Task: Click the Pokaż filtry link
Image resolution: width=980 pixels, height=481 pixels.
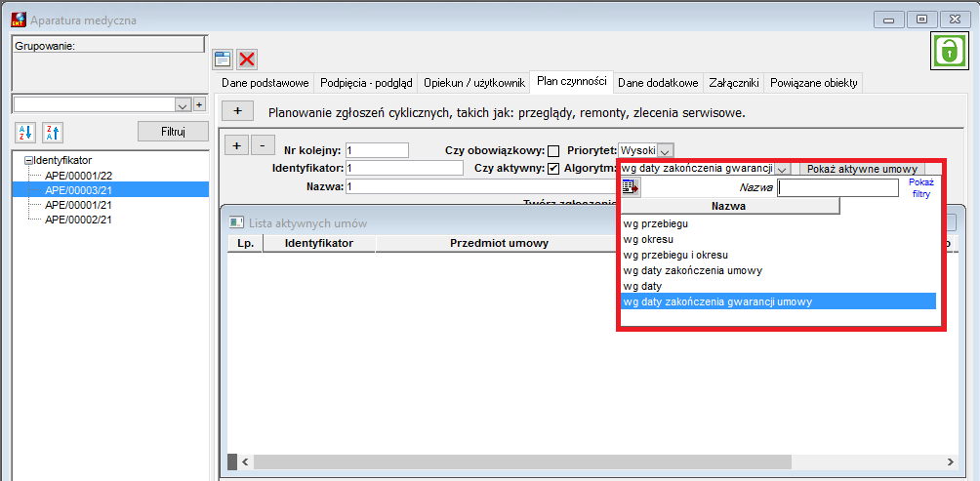Action: [x=920, y=188]
